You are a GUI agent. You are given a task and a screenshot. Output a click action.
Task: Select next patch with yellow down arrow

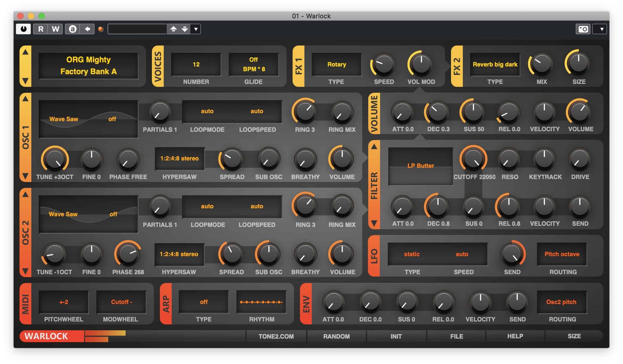coord(25,80)
